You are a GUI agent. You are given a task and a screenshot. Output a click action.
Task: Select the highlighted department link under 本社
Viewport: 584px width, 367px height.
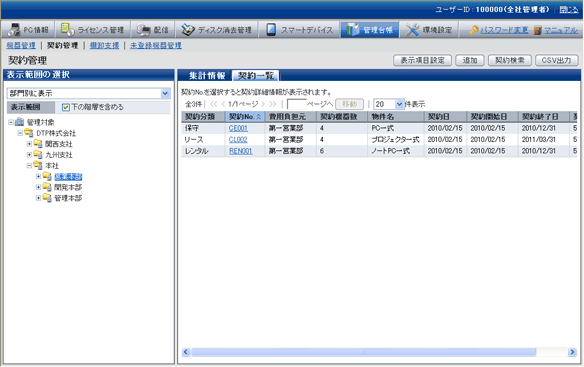tap(68, 177)
